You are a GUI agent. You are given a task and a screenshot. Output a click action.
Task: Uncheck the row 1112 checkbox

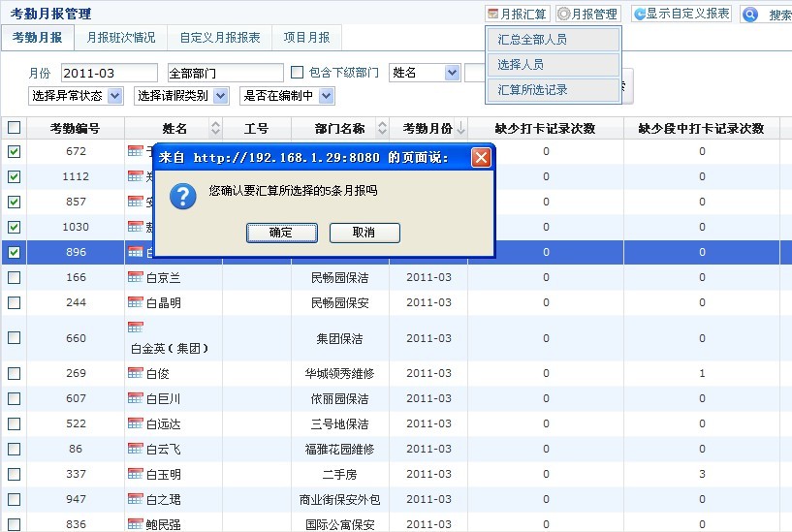pos(15,176)
